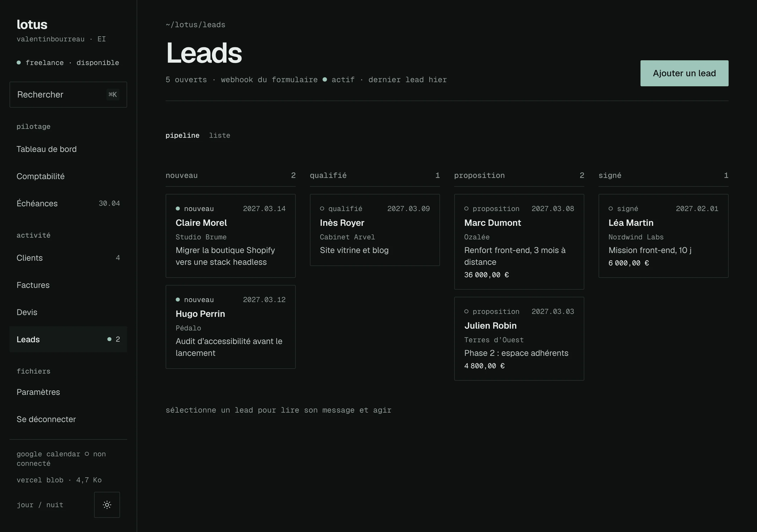Open Factures page

click(68, 285)
